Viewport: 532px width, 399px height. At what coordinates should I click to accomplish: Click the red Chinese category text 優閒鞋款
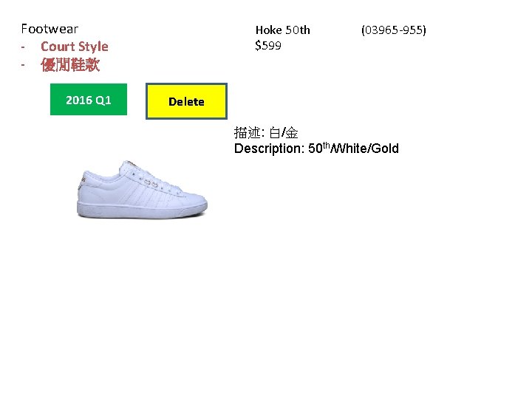pos(70,64)
